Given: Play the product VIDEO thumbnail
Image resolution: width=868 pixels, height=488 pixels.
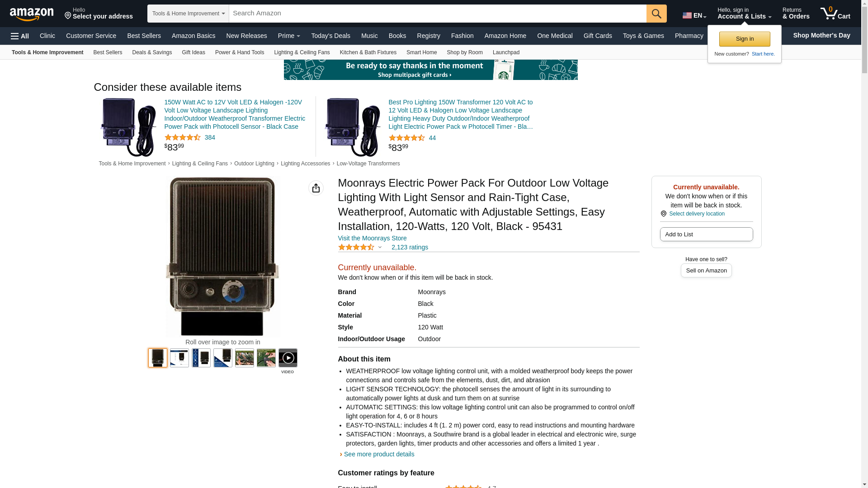Looking at the screenshot, I should 288,358.
